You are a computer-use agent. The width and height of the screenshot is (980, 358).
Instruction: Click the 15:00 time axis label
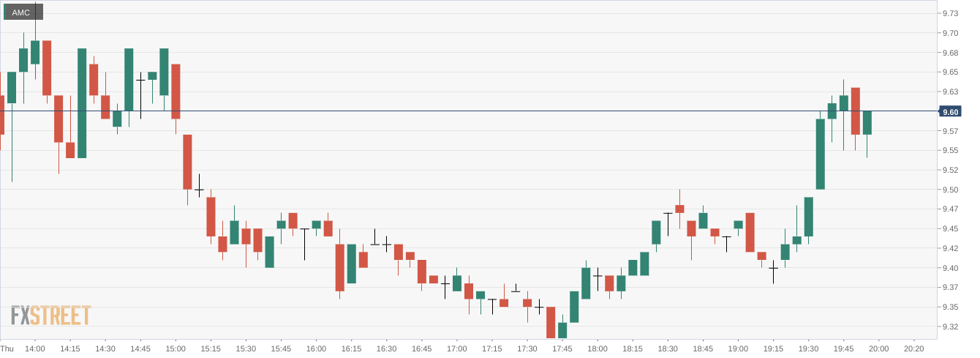tap(176, 349)
